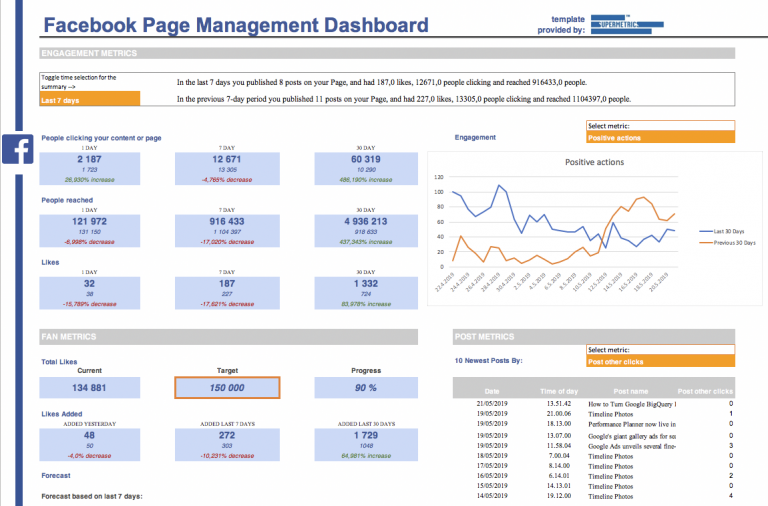Select the Added Last 7 Days value 272
Viewport: 768px width, 506px height.
tap(227, 435)
